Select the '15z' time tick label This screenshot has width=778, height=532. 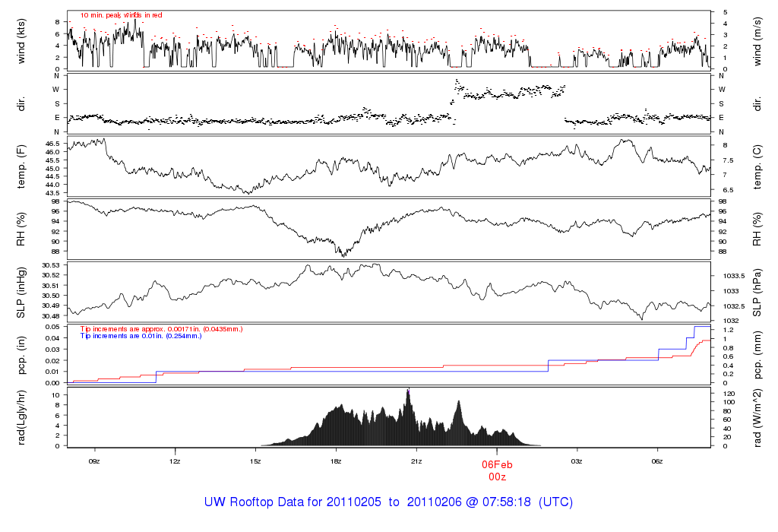click(x=255, y=461)
